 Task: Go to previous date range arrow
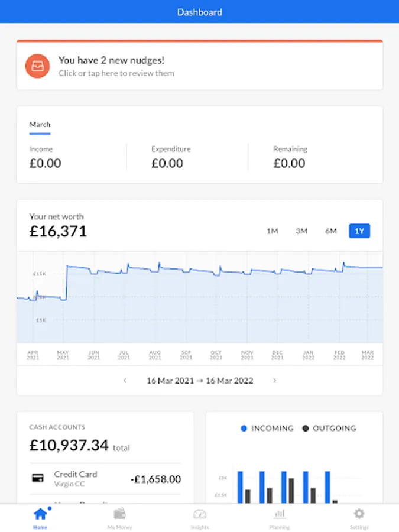click(x=125, y=381)
